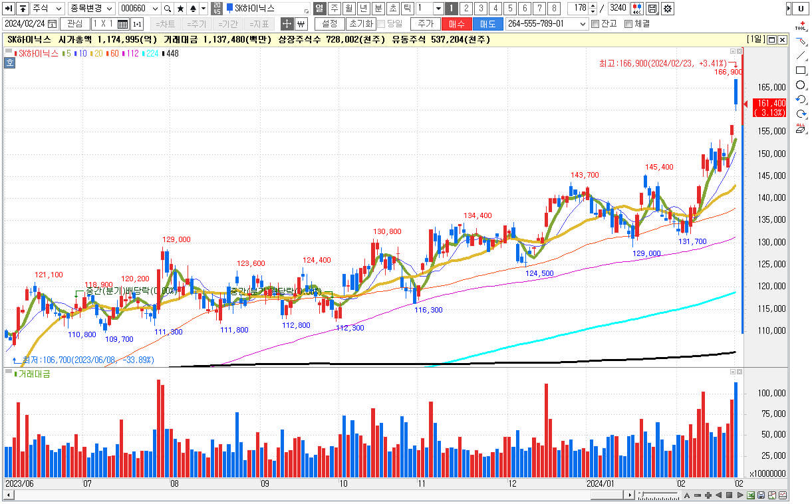Click the redo clockwise arrow tool
Image resolution: width=812 pixels, height=504 pixels.
[x=801, y=114]
